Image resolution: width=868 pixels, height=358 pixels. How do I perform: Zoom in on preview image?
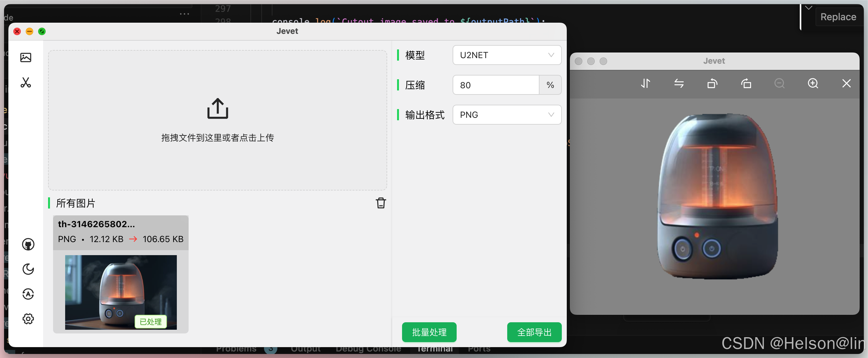click(813, 83)
